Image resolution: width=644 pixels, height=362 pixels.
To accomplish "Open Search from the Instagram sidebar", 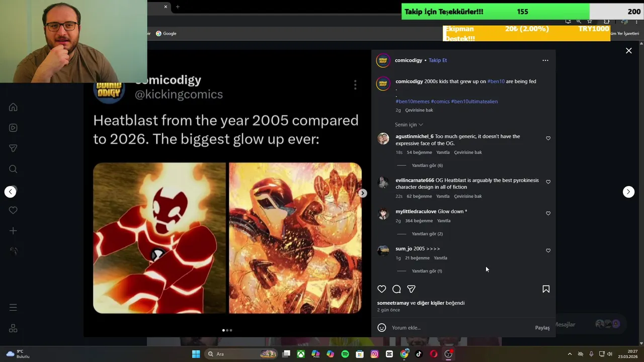I will tap(13, 169).
